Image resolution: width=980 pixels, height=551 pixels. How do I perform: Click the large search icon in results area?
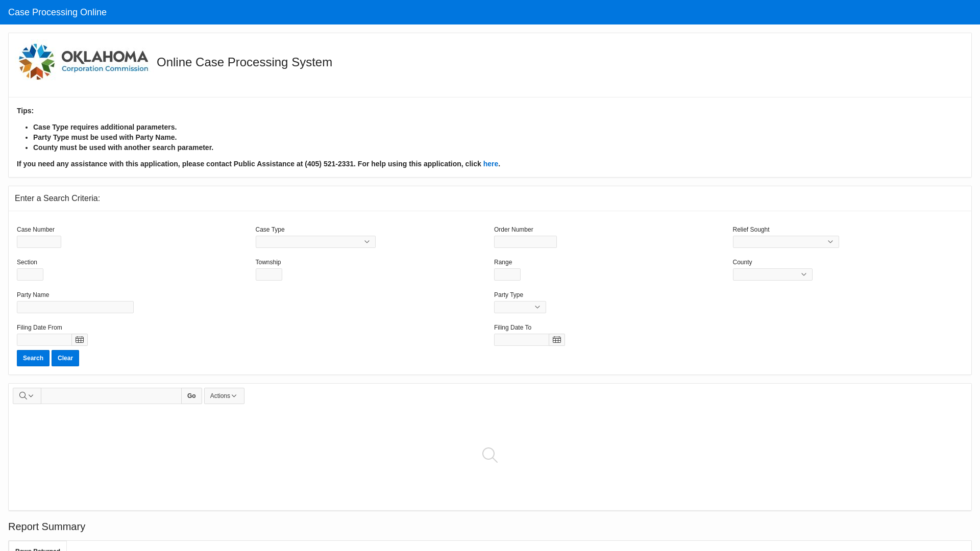[x=489, y=455]
